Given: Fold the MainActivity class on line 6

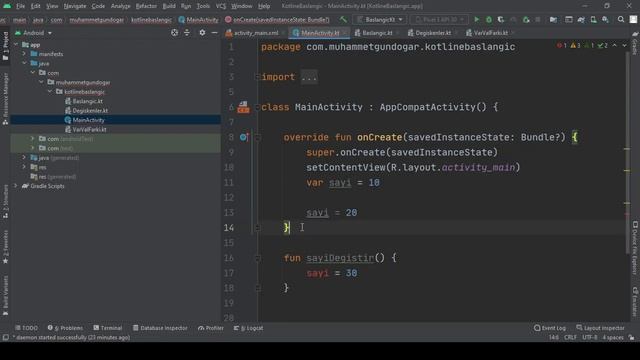Looking at the screenshot, I should tap(257, 107).
